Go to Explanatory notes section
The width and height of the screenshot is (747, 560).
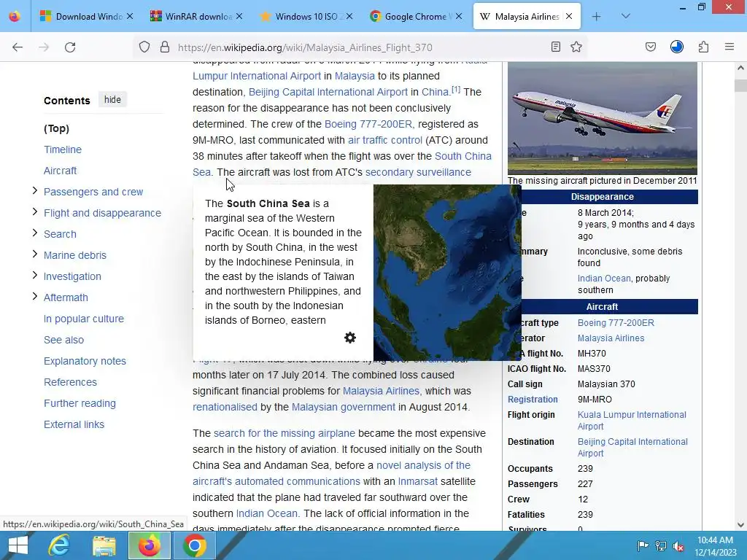click(x=85, y=361)
